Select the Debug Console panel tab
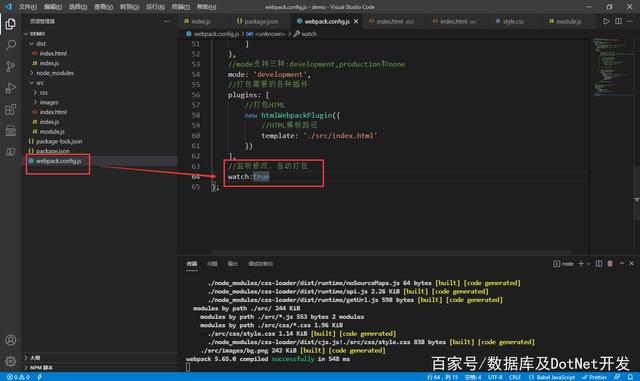The height and width of the screenshot is (381, 640). (x=260, y=264)
